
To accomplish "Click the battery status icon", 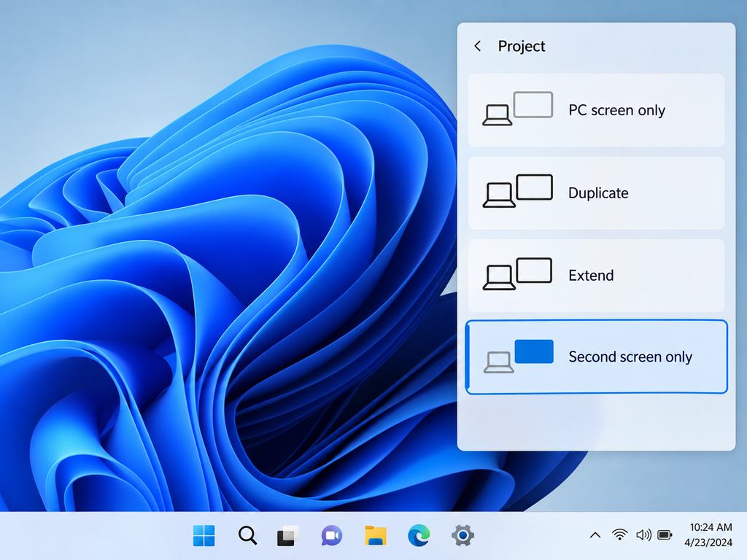I will [x=665, y=535].
